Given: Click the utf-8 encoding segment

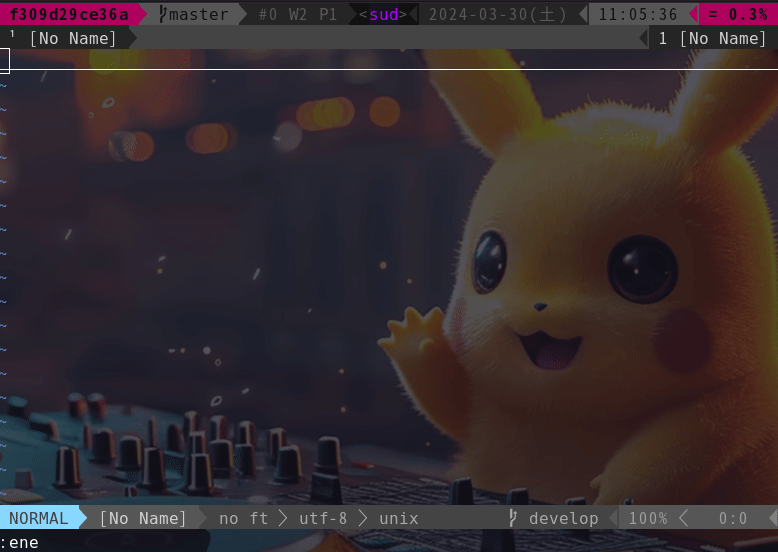Looking at the screenshot, I should pos(323,518).
